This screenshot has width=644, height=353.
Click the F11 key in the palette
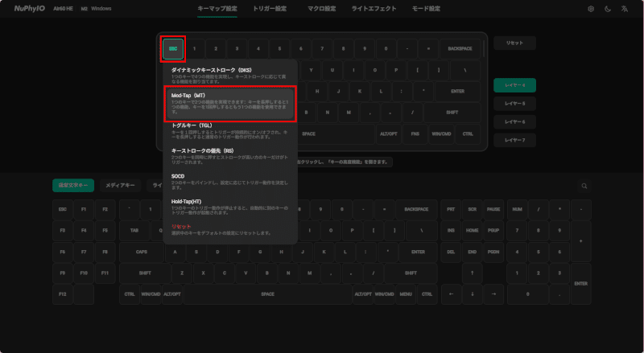105,273
